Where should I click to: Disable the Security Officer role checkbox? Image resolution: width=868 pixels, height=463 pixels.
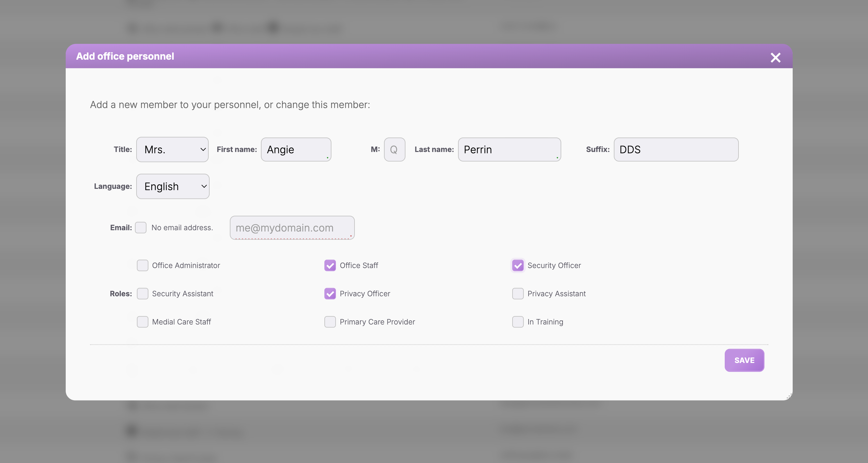(x=518, y=265)
